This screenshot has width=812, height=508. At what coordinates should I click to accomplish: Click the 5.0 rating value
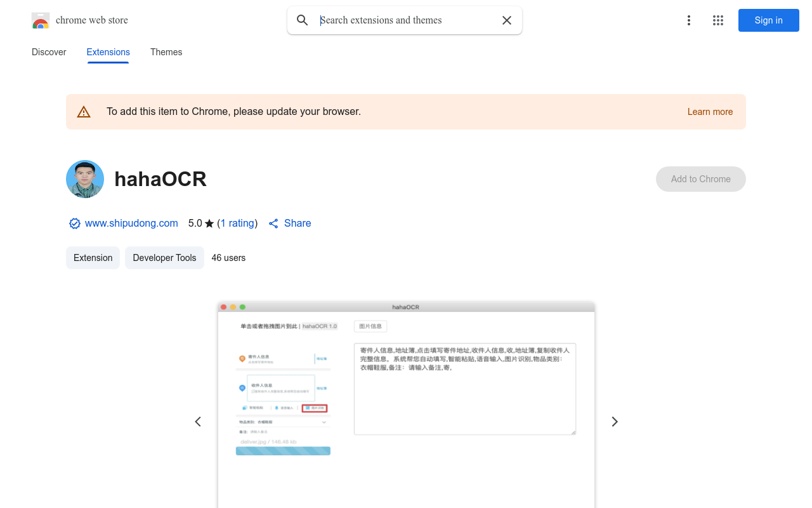point(195,224)
